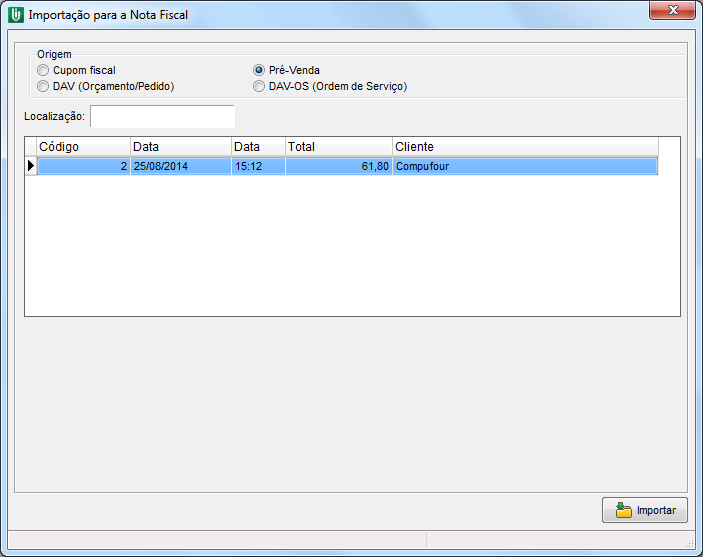The height and width of the screenshot is (557, 703).
Task: Choose the DAV (Orçamento/Pedido) radio button
Action: (x=43, y=86)
